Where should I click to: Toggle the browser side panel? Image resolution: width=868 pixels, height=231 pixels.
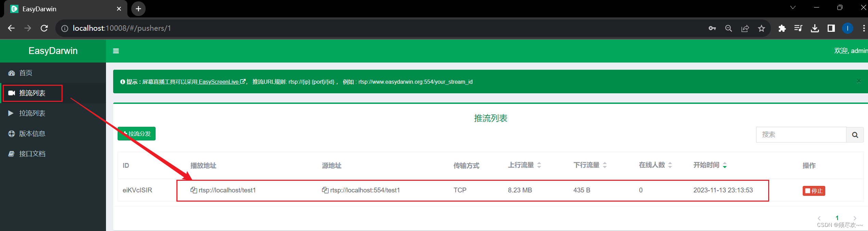(x=831, y=28)
